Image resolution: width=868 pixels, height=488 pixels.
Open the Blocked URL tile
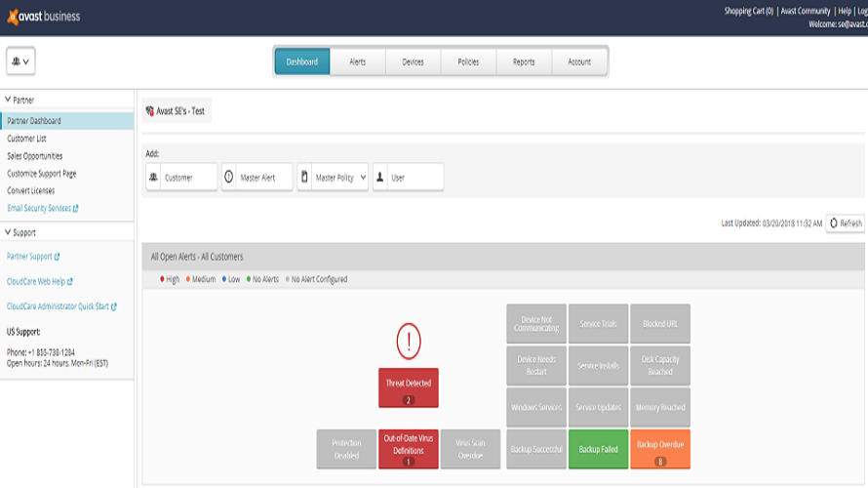[x=660, y=323]
